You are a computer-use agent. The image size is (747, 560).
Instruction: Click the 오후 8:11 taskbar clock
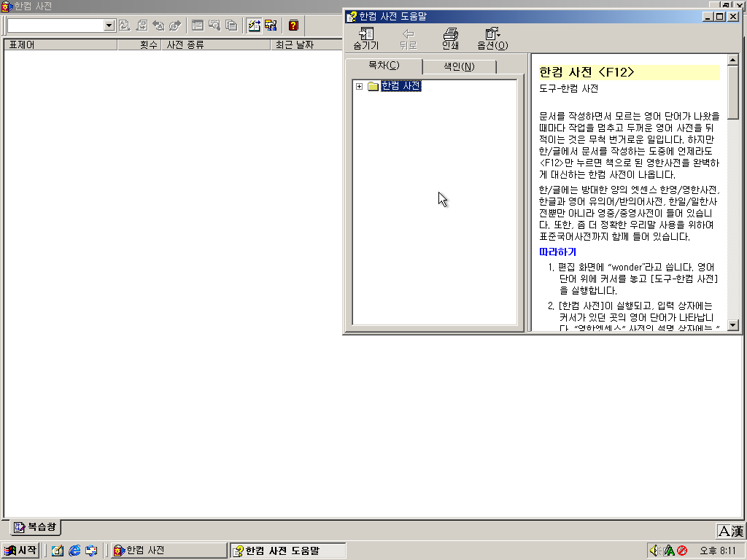coord(718,551)
